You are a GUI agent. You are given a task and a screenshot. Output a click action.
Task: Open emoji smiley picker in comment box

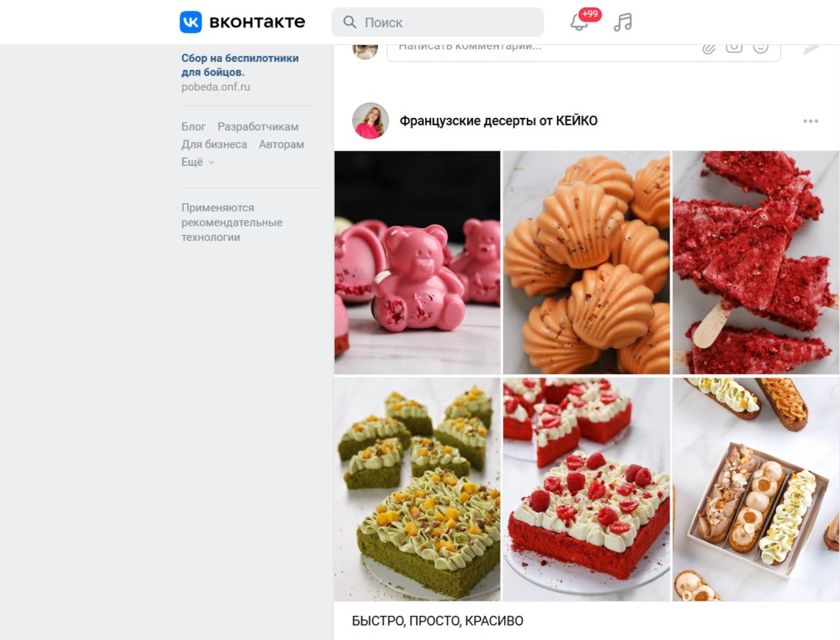pos(760,47)
